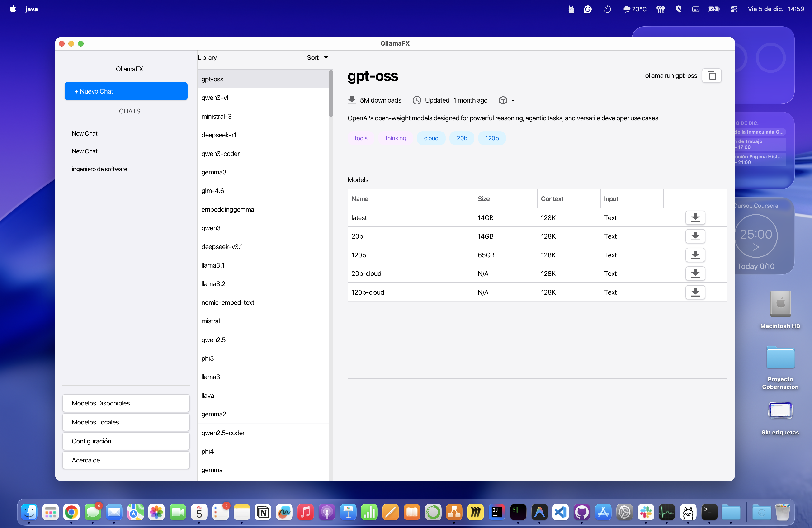Screen dimensions: 812x528
Task: Open the 23°C weather menu bar item
Action: pyautogui.click(x=635, y=9)
